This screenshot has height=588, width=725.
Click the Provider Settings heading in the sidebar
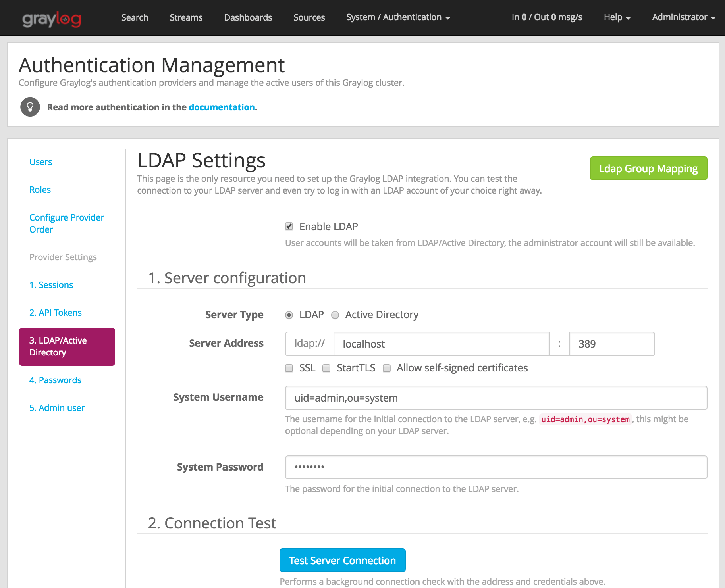tap(63, 257)
